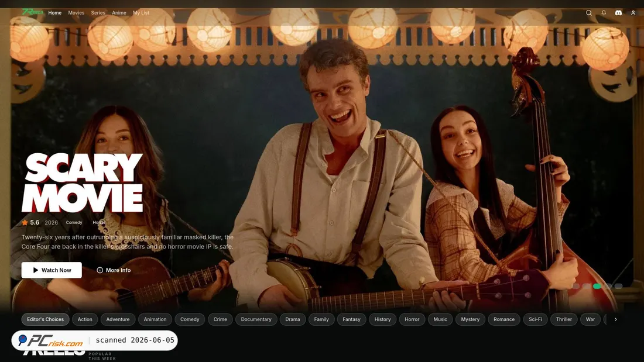Click the Scary Movie title logo
644x362 pixels.
[82, 182]
